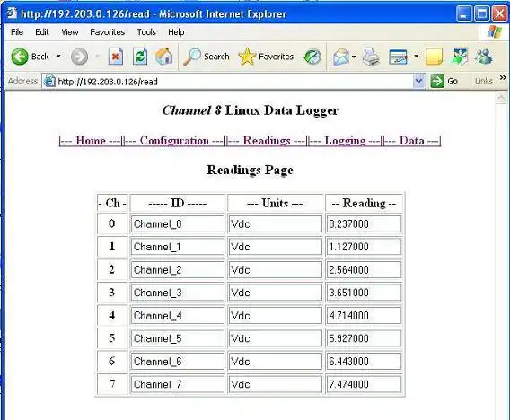Stop page loading with red X icon
The height and width of the screenshot is (420, 510).
point(116,57)
